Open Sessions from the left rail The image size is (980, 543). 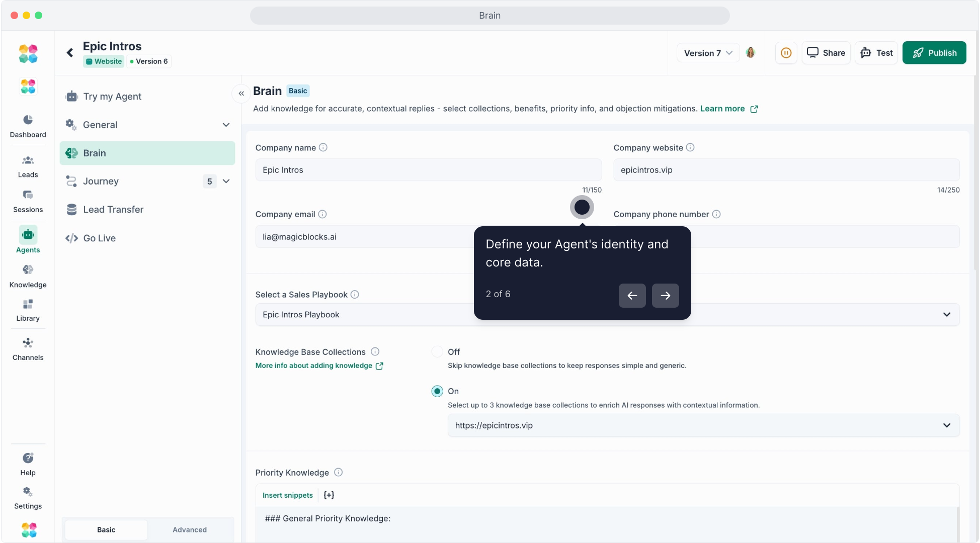(x=28, y=196)
